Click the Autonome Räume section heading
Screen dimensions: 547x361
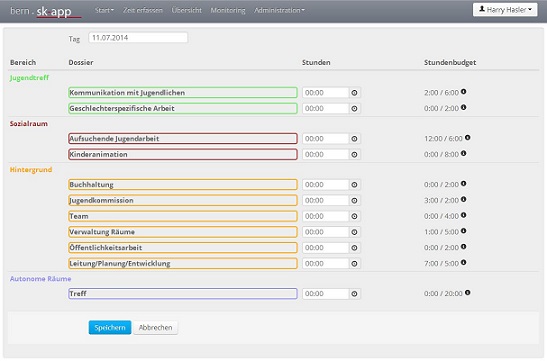(x=40, y=279)
